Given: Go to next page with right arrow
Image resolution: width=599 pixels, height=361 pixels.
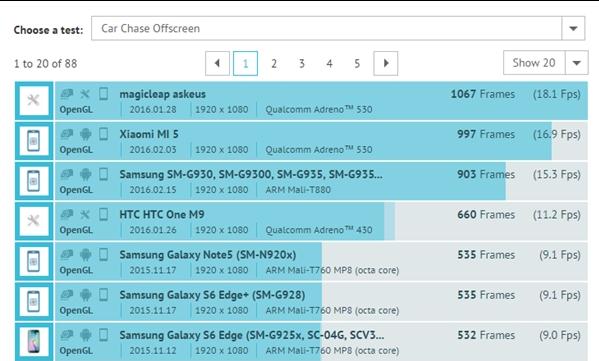Looking at the screenshot, I should pos(385,63).
